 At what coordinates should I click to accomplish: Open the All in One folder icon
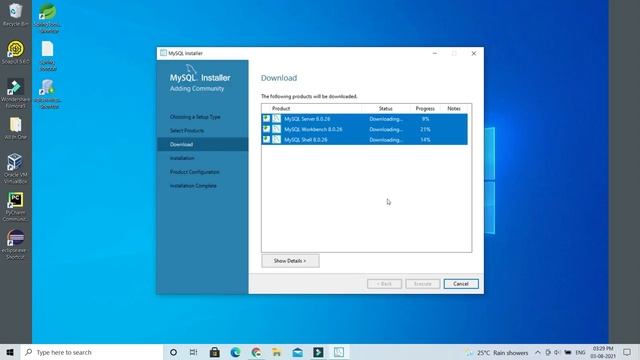(16, 128)
